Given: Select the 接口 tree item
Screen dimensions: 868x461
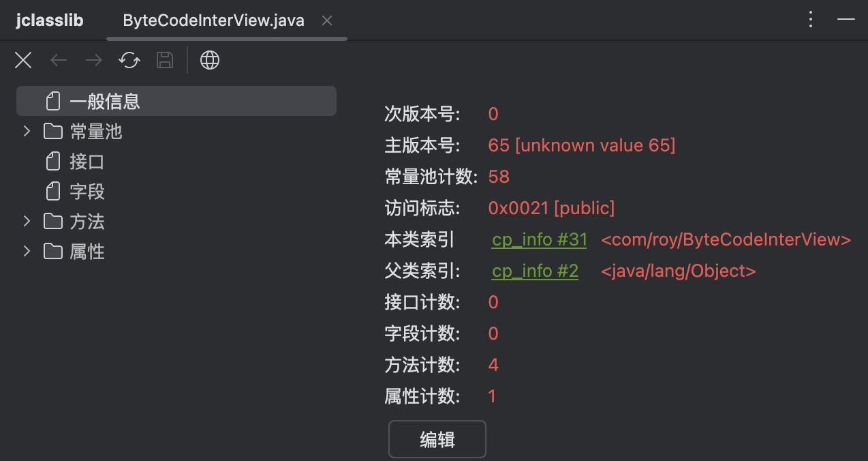Looking at the screenshot, I should click(87, 162).
